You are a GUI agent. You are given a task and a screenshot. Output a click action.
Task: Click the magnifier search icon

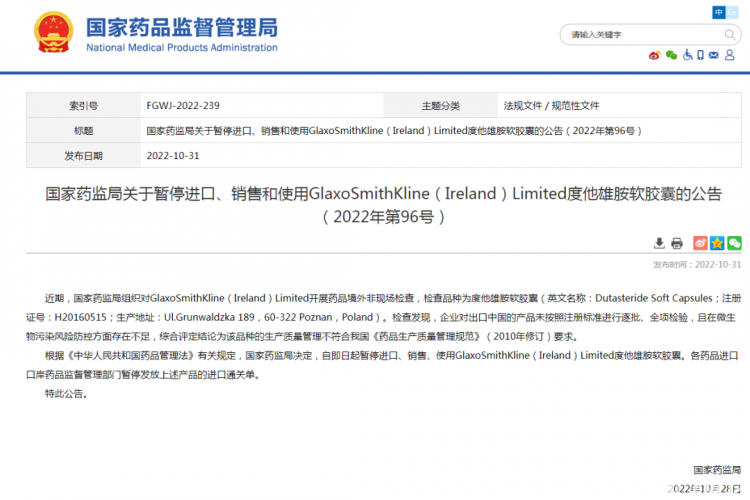coord(729,34)
